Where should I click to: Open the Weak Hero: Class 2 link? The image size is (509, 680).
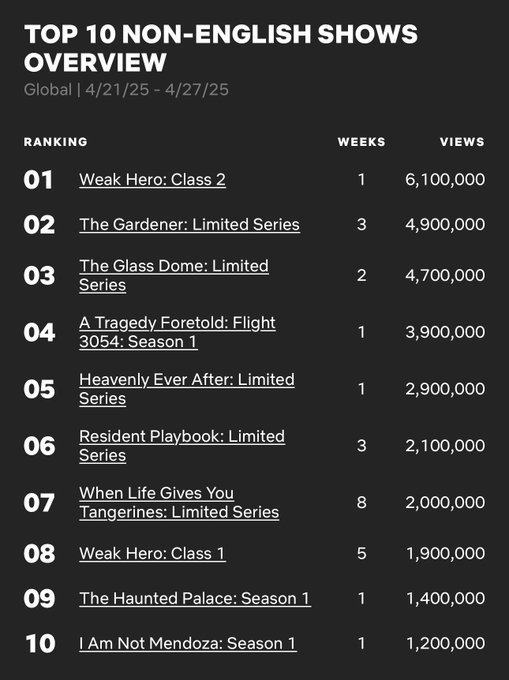click(152, 180)
